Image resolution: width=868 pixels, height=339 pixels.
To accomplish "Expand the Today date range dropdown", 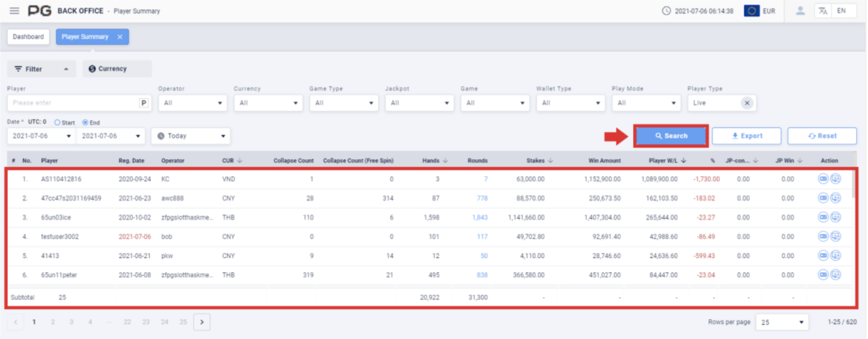I will [191, 136].
